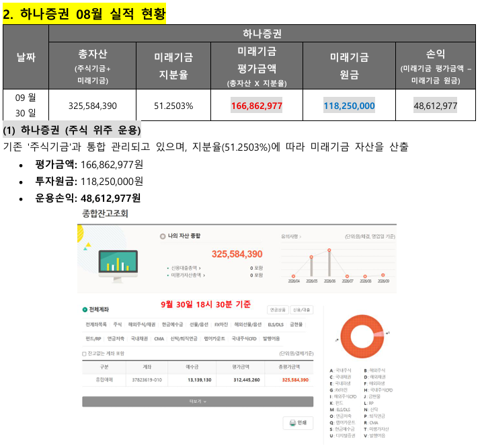
Task: Select the 전계좌목록 tab
Action: point(96,324)
